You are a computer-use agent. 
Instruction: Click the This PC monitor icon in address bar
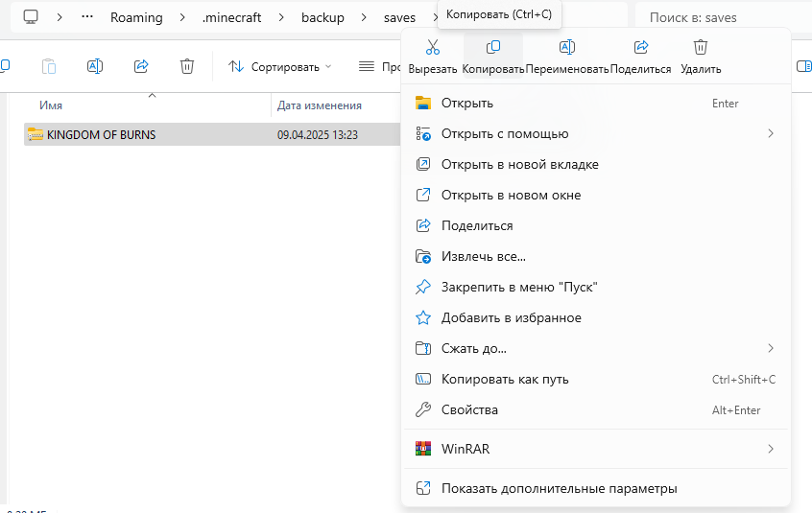click(31, 17)
